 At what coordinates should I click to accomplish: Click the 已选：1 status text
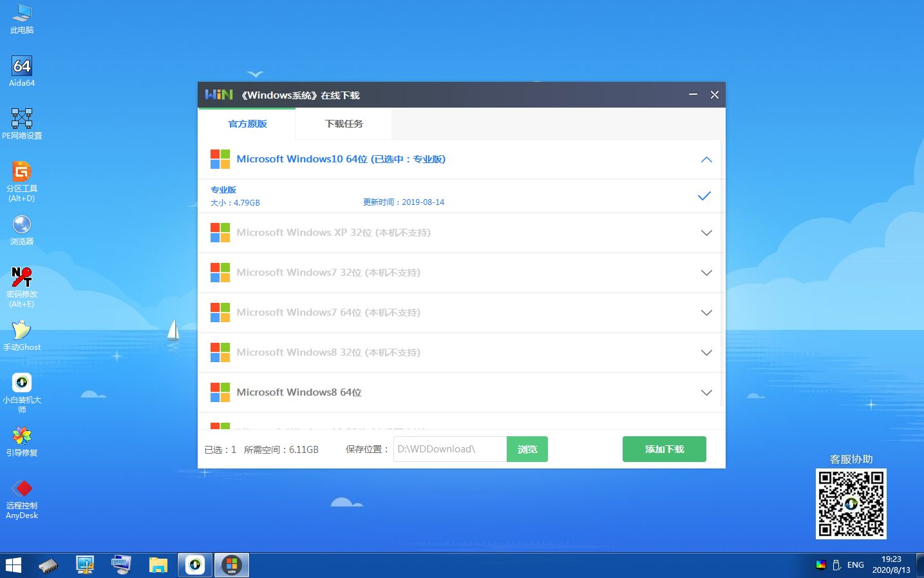tap(220, 450)
